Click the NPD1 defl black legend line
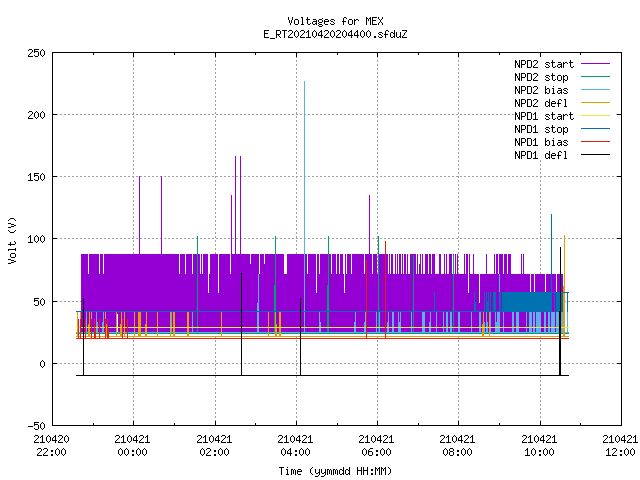Image resolution: width=640 pixels, height=480 pixels. pos(595,155)
